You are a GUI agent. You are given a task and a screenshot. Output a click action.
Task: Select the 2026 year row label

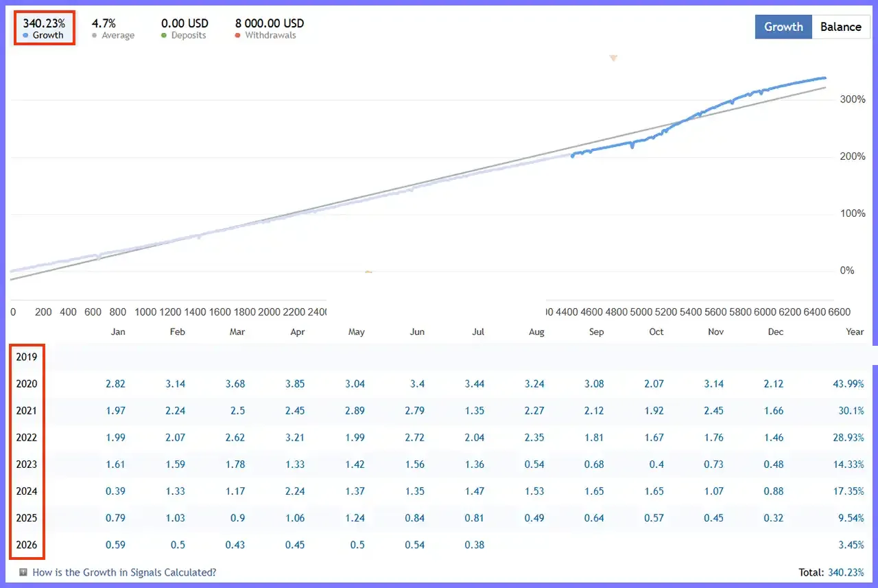click(x=27, y=545)
